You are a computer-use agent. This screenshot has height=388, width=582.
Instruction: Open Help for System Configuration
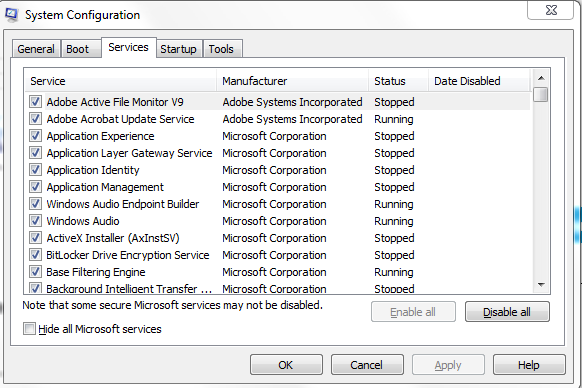click(x=529, y=365)
